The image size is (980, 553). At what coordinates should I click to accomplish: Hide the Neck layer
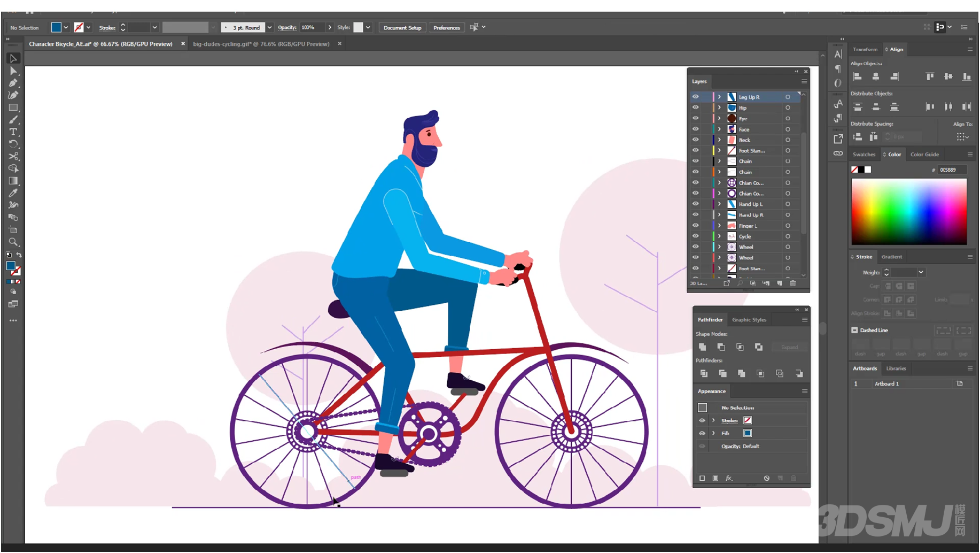tap(696, 140)
